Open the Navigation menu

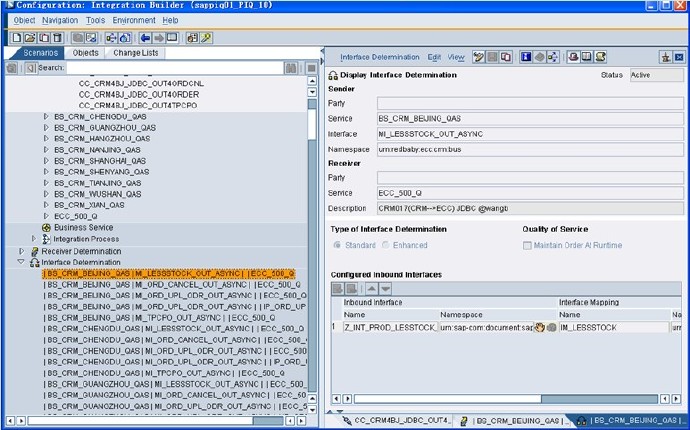(x=60, y=20)
